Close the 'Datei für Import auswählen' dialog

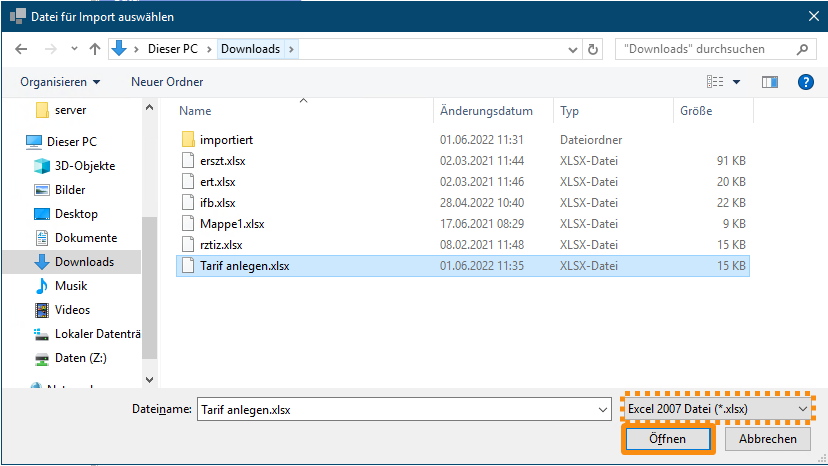click(814, 16)
